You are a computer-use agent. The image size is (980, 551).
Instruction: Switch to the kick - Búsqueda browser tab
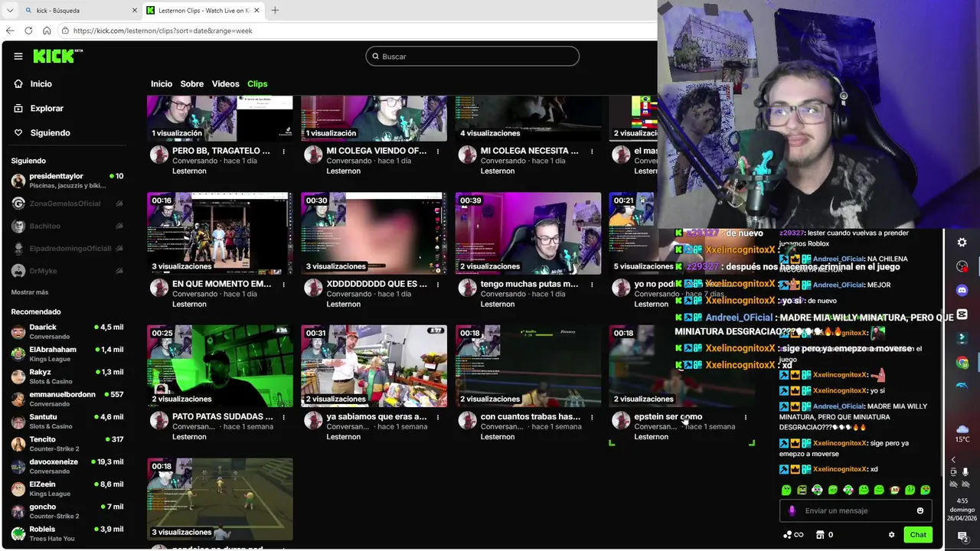80,11
